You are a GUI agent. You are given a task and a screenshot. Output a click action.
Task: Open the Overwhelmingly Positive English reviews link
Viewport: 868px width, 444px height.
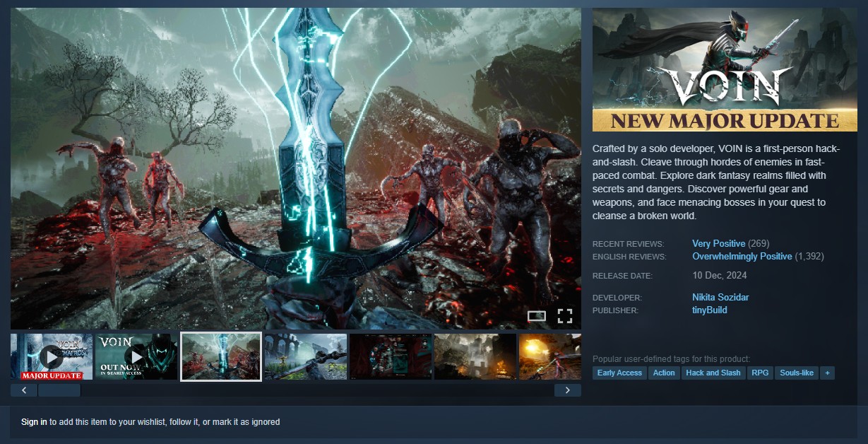point(742,257)
